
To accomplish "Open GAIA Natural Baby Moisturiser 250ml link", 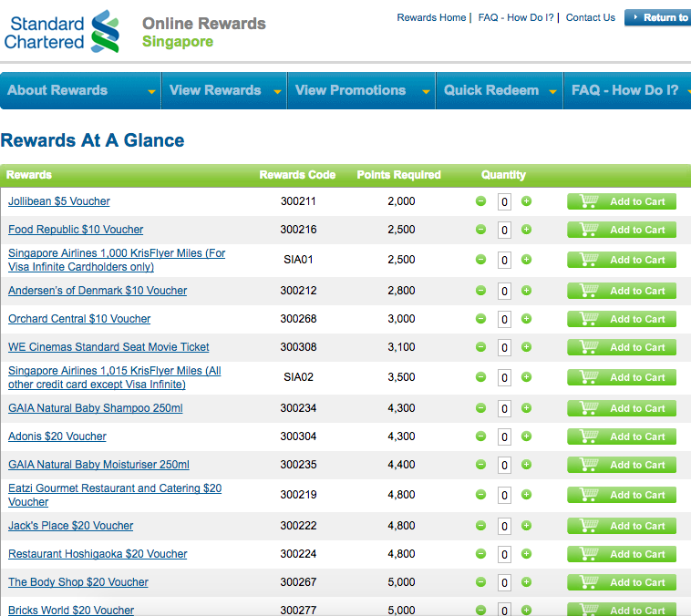I will click(x=98, y=465).
